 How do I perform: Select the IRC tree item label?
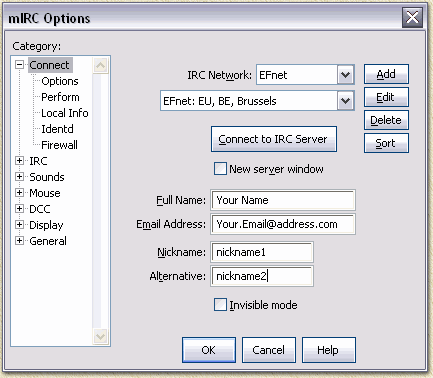click(x=38, y=161)
